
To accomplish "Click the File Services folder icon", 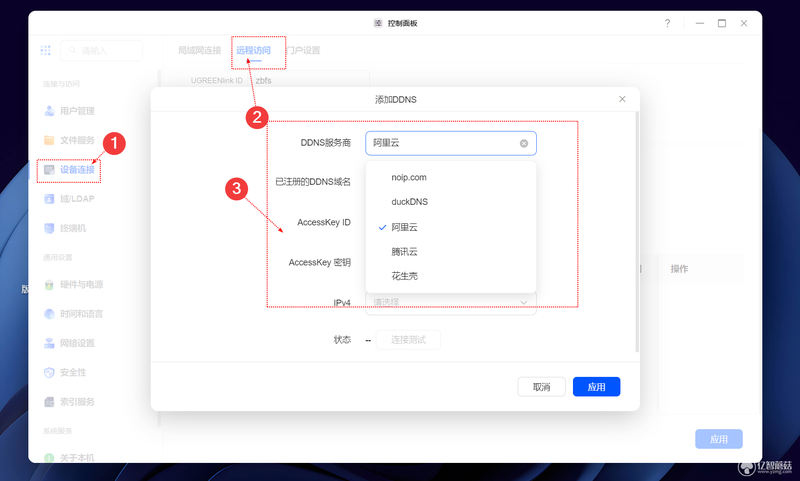I will [49, 140].
